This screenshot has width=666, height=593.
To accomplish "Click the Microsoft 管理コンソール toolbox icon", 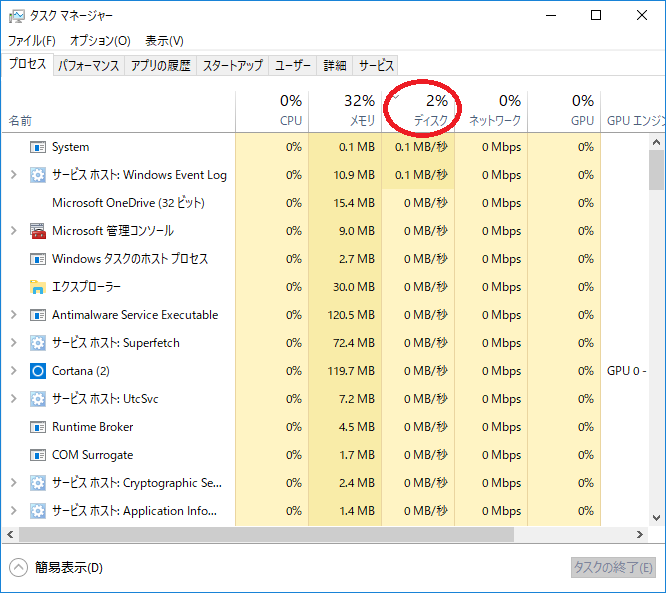I will [38, 231].
